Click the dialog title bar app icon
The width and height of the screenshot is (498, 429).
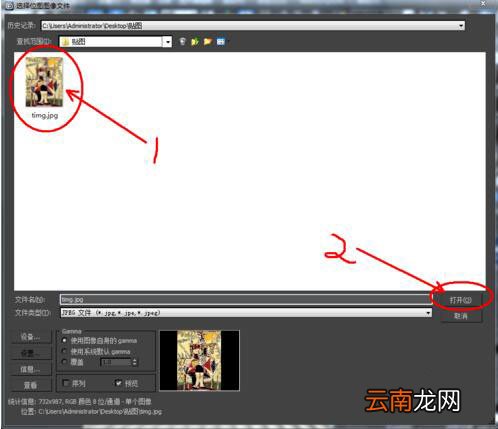coord(9,5)
